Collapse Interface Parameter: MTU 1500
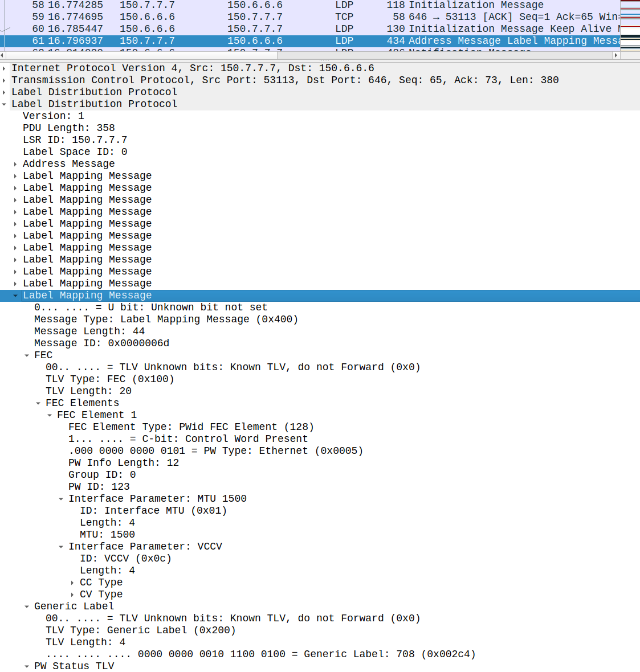The width and height of the screenshot is (640, 672). pos(61,499)
